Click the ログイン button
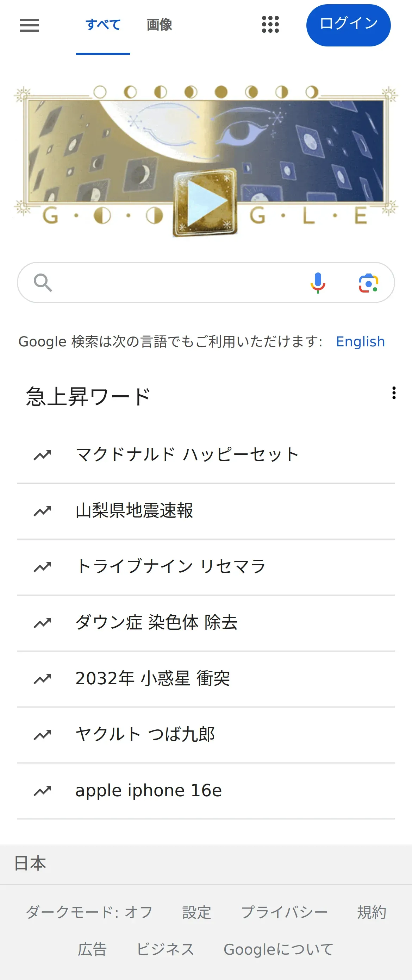 point(348,25)
